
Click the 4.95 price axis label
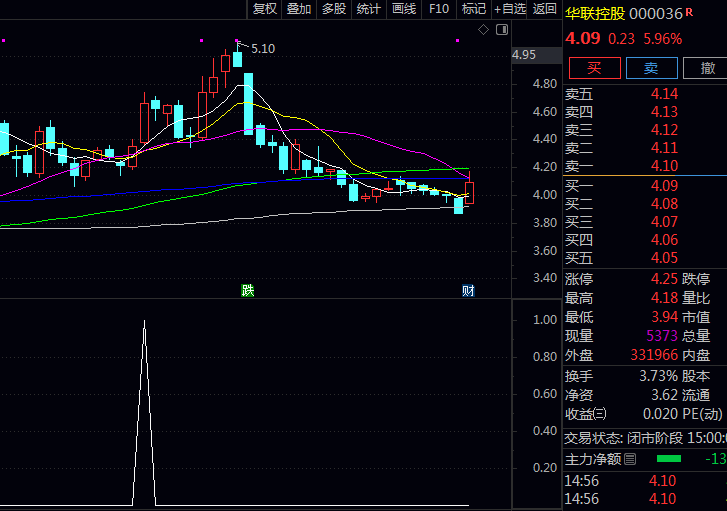click(524, 54)
